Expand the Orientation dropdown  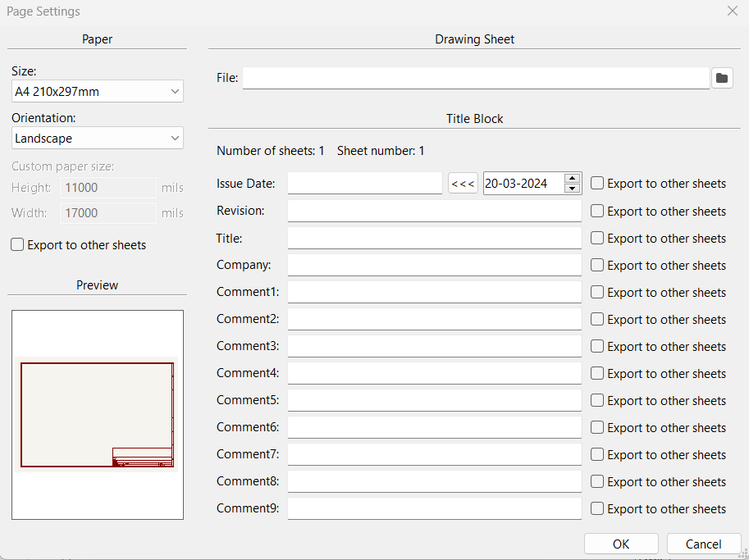pyautogui.click(x=98, y=139)
